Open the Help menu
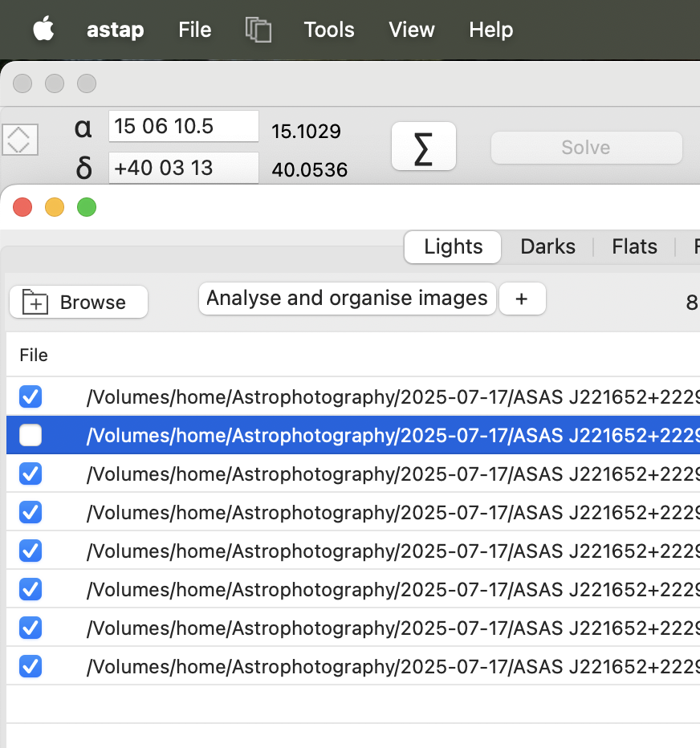The image size is (700, 748). coord(491,30)
